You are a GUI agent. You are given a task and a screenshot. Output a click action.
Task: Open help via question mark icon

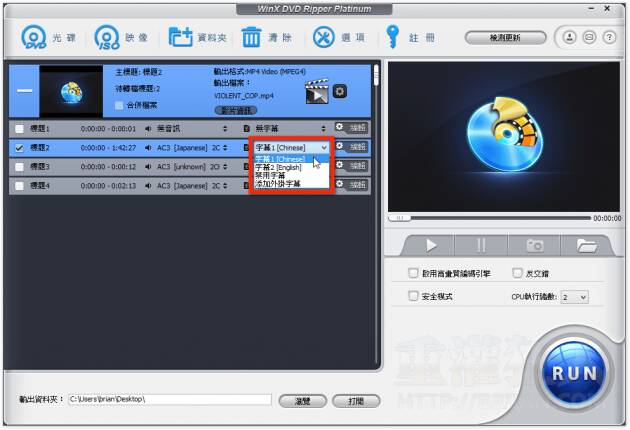[x=609, y=37]
